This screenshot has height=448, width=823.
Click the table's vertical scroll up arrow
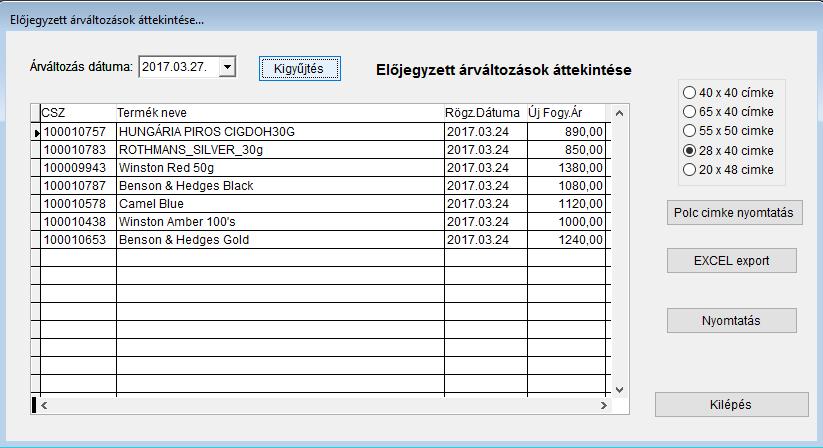619,113
